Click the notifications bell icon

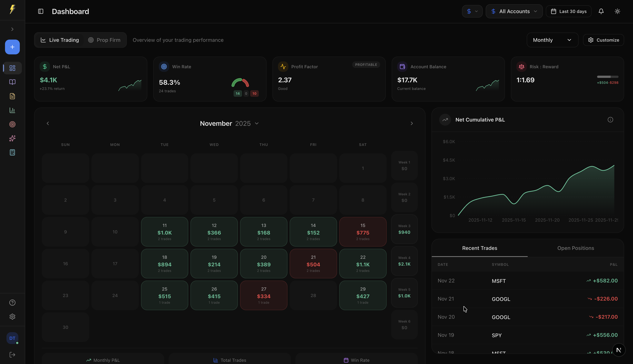(x=601, y=11)
